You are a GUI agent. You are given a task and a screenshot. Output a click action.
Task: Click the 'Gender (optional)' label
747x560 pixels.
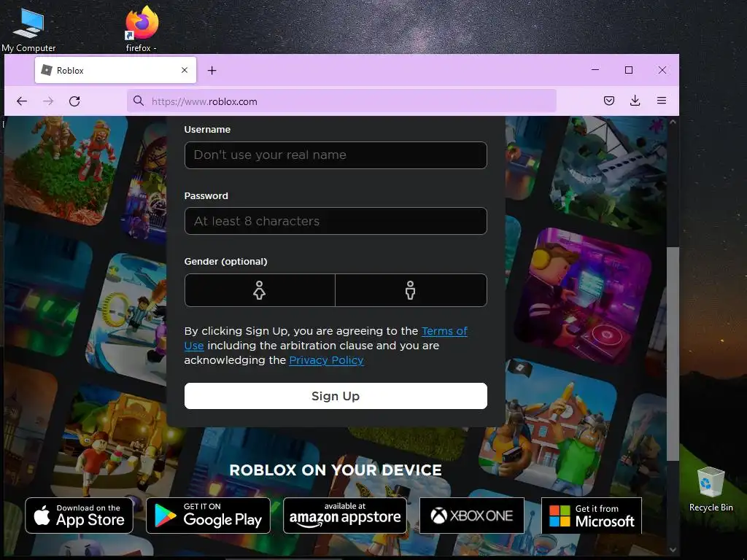pyautogui.click(x=226, y=262)
